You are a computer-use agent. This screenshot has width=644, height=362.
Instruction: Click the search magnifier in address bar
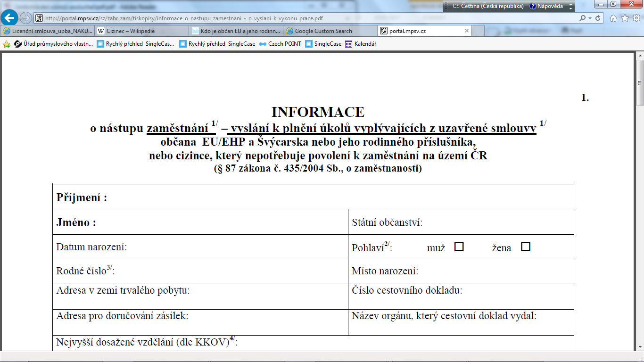pos(583,18)
